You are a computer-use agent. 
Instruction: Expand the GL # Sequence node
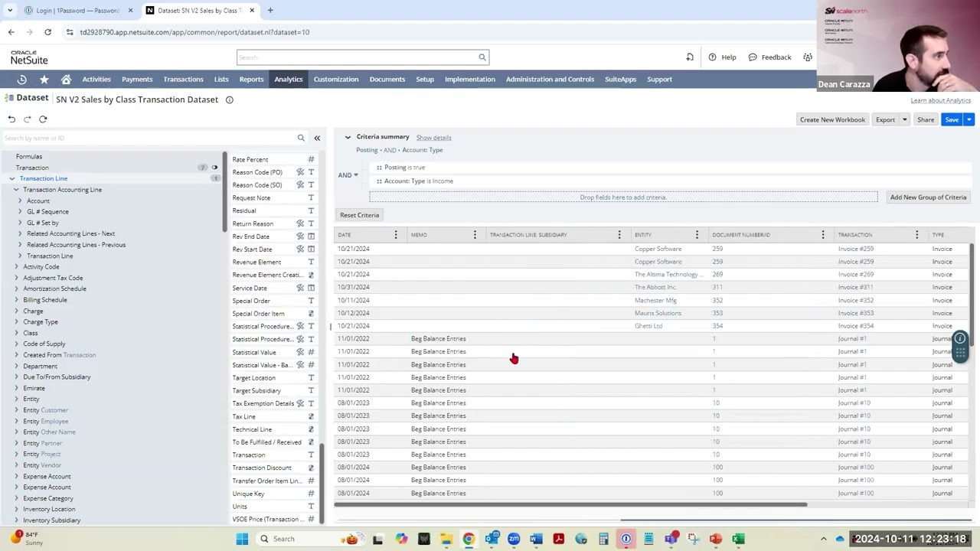point(20,212)
